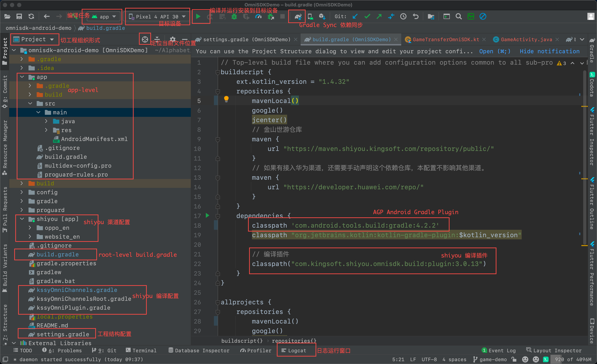Show Git history clock icon
This screenshot has height=364, width=597.
click(403, 17)
